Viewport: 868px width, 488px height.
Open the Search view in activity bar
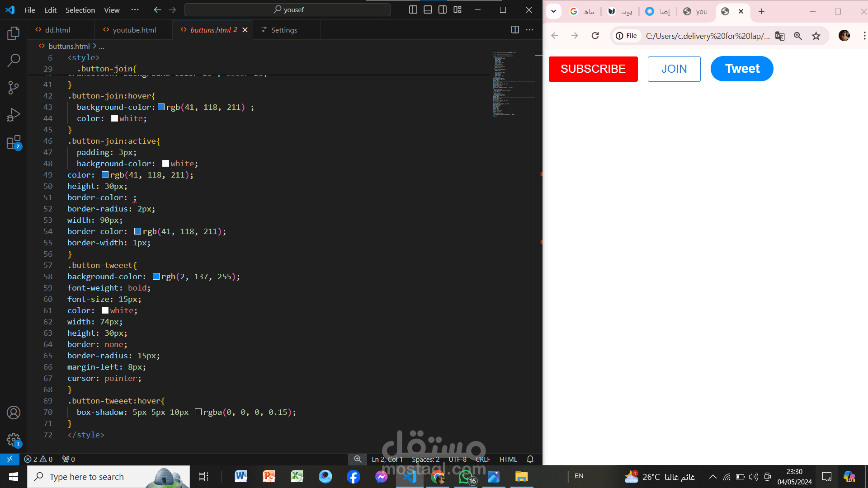(x=14, y=60)
